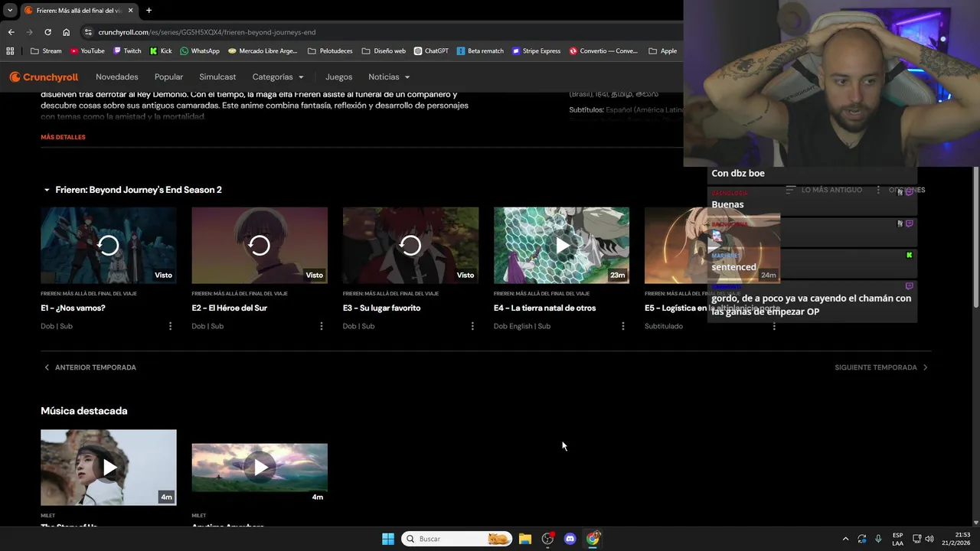Image resolution: width=980 pixels, height=551 pixels.
Task: Open episode title E2 - El Héroe del Sur
Action: pyautogui.click(x=229, y=308)
